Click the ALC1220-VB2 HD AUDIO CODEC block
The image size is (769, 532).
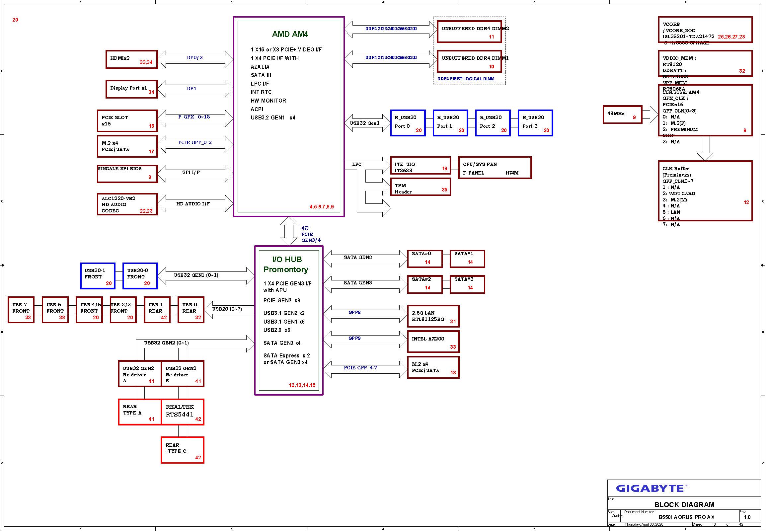[127, 204]
